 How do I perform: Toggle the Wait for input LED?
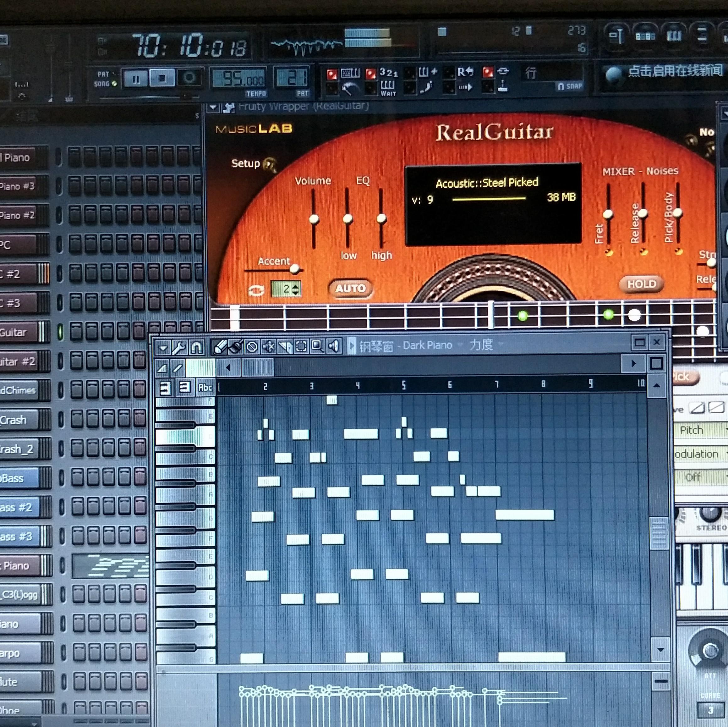coord(371,89)
